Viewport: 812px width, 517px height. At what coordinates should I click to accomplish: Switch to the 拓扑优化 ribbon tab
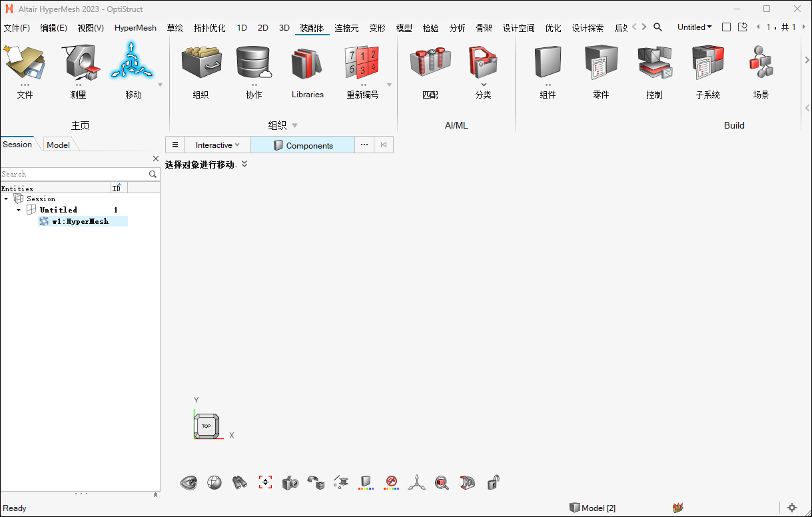coord(209,28)
